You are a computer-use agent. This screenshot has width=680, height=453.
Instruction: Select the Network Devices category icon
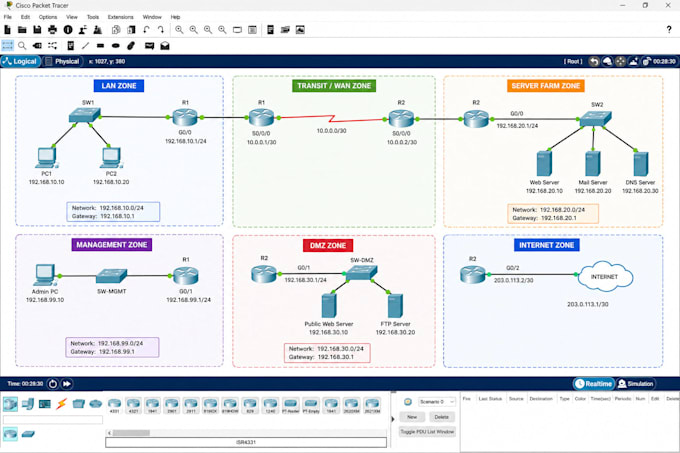tap(10, 404)
